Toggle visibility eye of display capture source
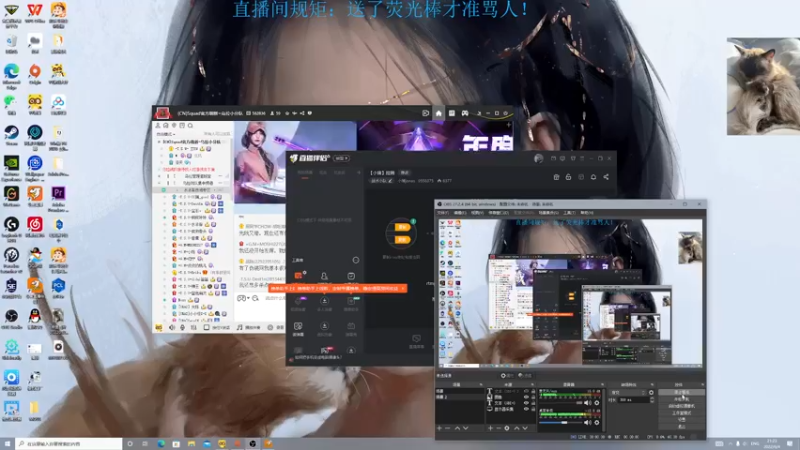Viewport: 800px width, 450px height. point(526,409)
